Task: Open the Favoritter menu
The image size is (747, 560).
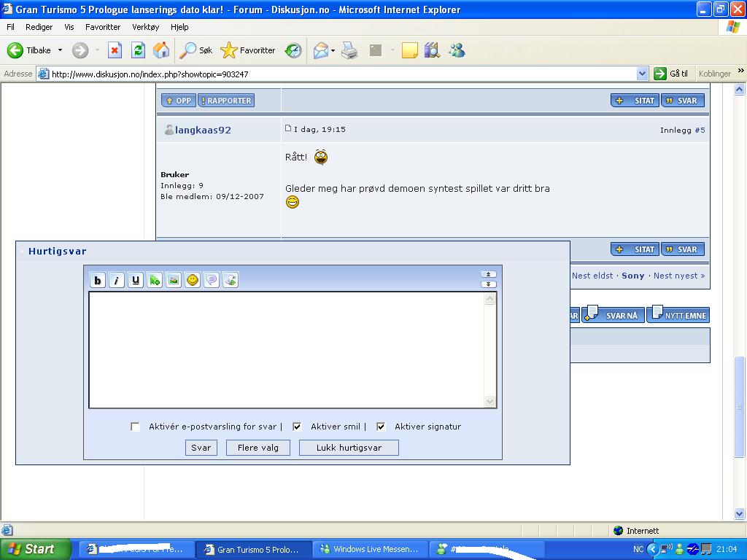Action: click(x=103, y=27)
